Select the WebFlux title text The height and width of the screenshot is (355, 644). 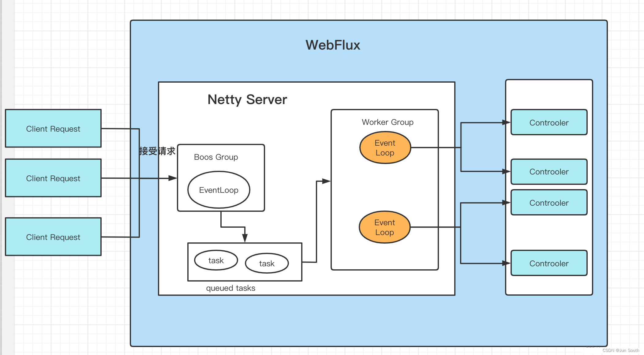click(333, 45)
